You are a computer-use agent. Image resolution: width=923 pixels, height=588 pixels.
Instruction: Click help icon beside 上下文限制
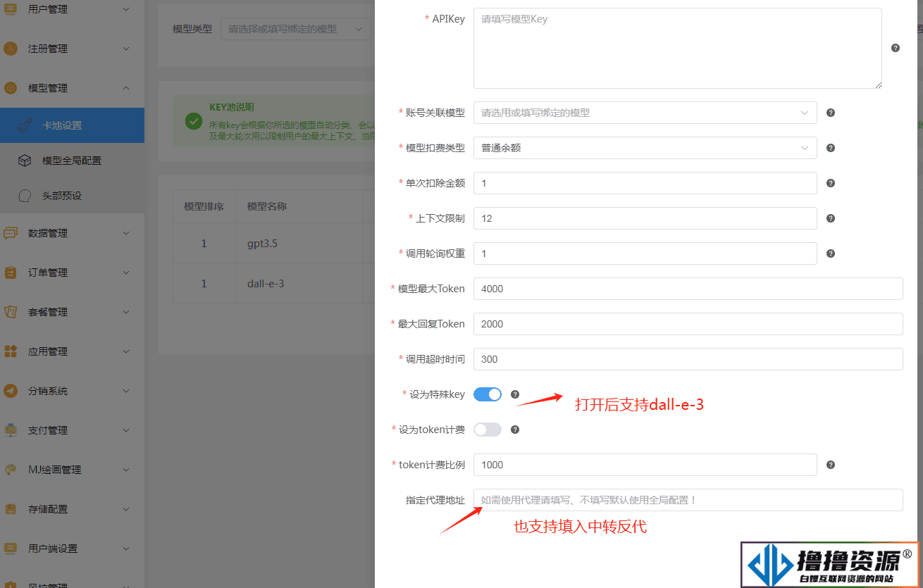(x=831, y=218)
